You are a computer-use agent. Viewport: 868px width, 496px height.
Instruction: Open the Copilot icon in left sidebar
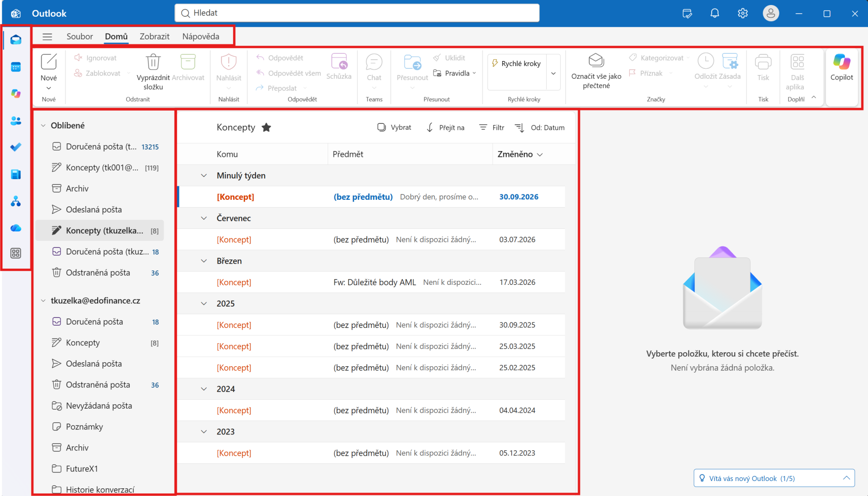(x=16, y=94)
